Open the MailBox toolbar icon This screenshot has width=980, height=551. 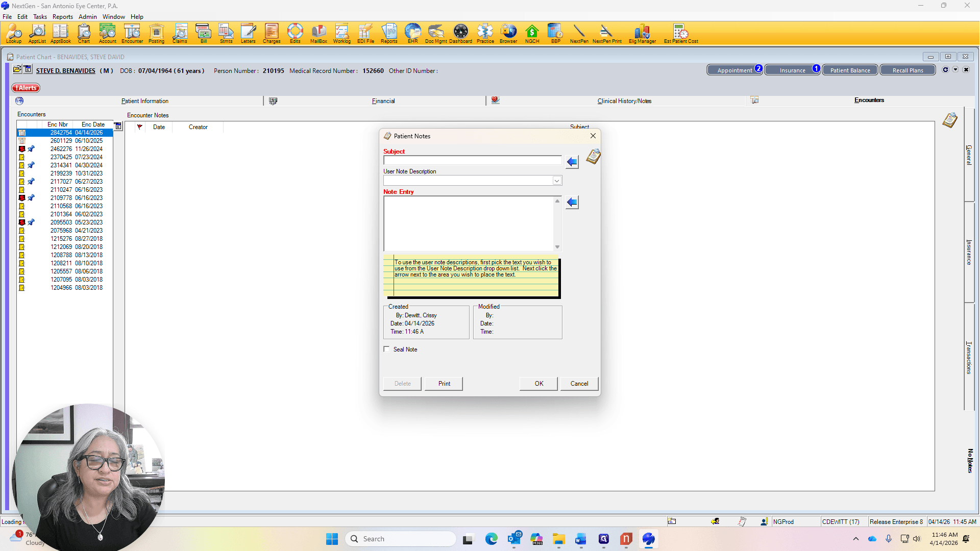[318, 34]
